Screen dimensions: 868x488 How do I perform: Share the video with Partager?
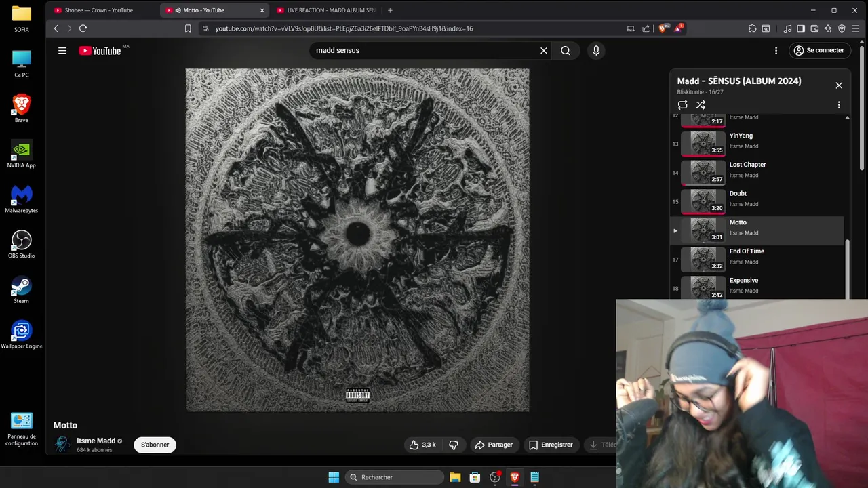(x=494, y=445)
